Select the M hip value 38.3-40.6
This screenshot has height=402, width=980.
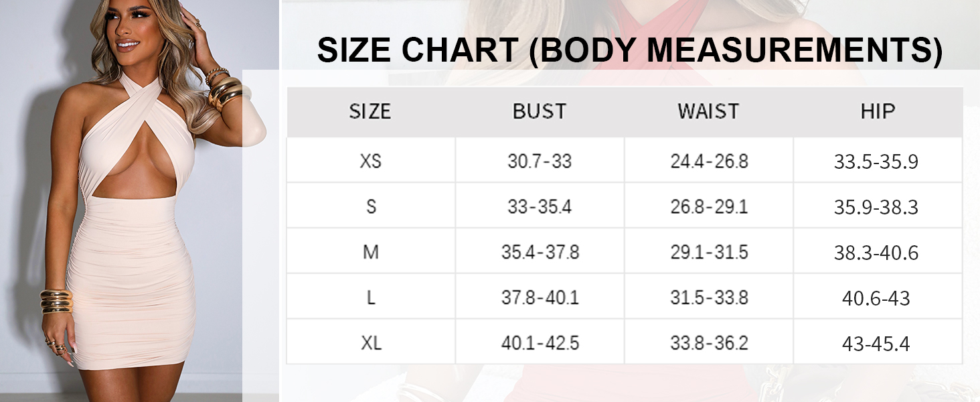click(876, 253)
